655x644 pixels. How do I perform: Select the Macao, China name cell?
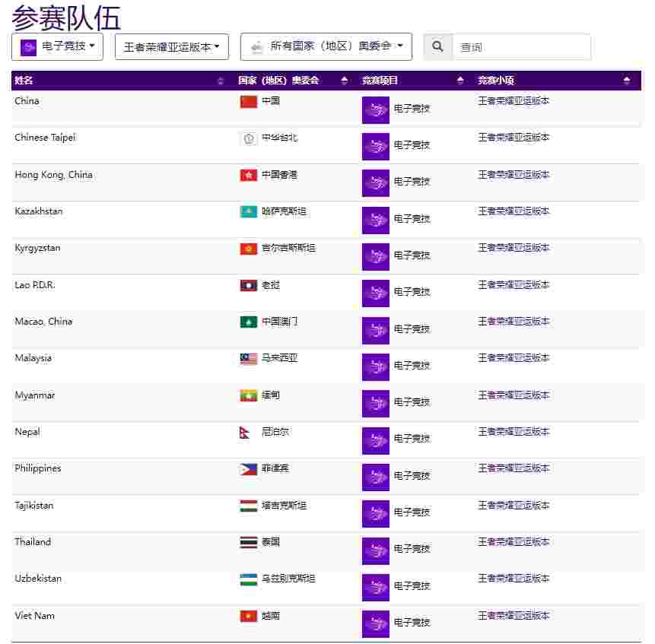pyautogui.click(x=43, y=322)
